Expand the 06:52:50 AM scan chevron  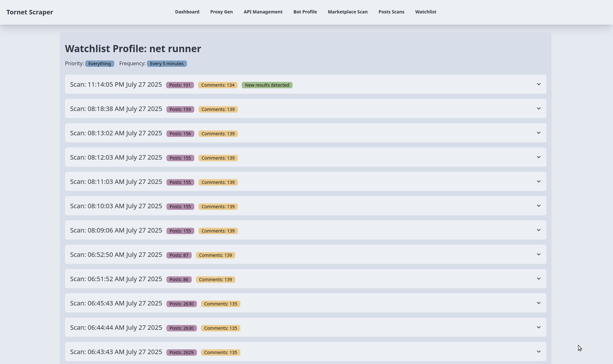click(538, 255)
